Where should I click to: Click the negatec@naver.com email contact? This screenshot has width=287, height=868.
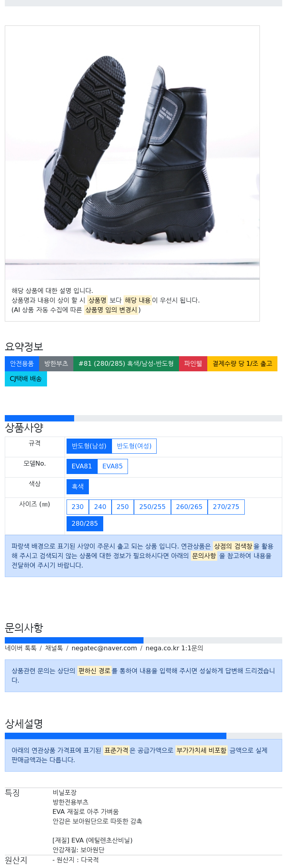pos(104,648)
